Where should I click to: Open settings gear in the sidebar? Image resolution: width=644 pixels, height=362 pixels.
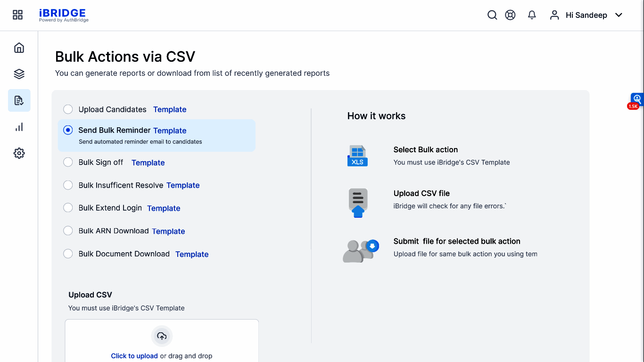(x=19, y=153)
